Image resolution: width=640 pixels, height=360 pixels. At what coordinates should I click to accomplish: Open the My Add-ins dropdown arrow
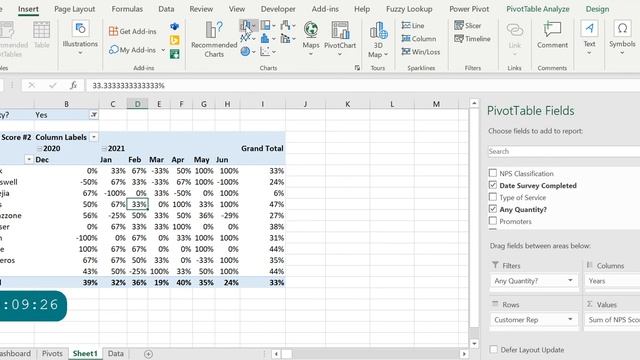point(163,50)
